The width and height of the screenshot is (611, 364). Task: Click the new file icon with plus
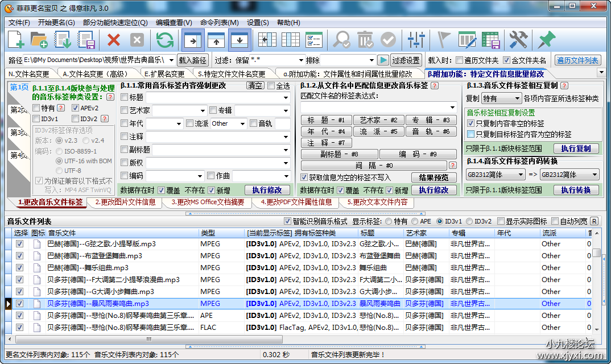click(x=16, y=40)
